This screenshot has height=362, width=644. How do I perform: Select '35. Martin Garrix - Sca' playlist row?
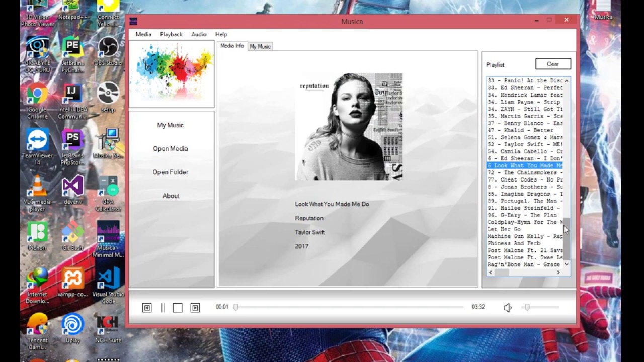[x=525, y=116]
